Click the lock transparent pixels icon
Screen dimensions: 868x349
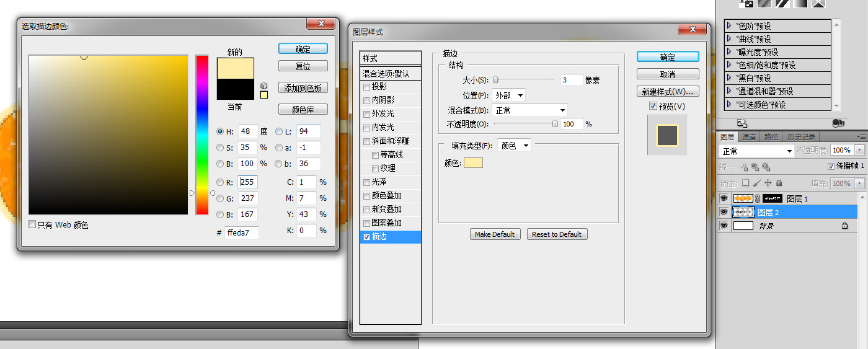click(x=746, y=183)
